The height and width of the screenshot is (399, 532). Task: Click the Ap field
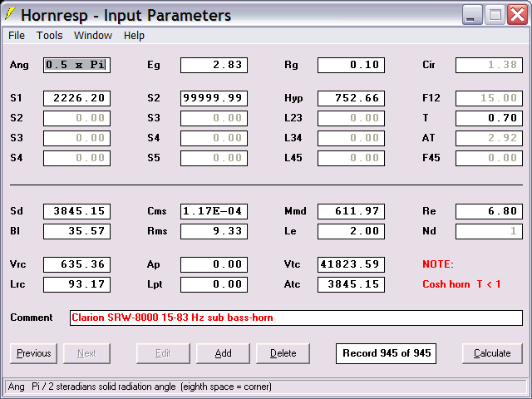[x=214, y=264]
